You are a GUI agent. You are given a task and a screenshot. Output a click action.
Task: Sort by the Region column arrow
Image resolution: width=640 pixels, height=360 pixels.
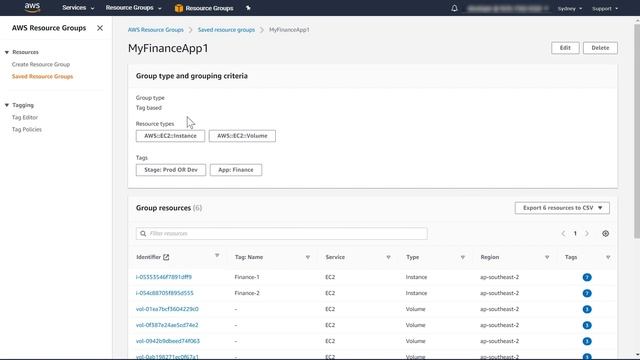[547, 257]
